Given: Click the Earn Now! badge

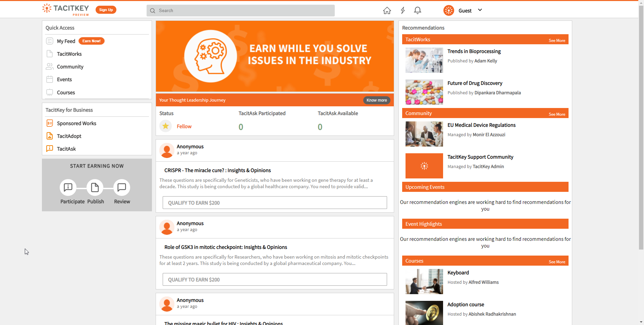Looking at the screenshot, I should pos(92,41).
